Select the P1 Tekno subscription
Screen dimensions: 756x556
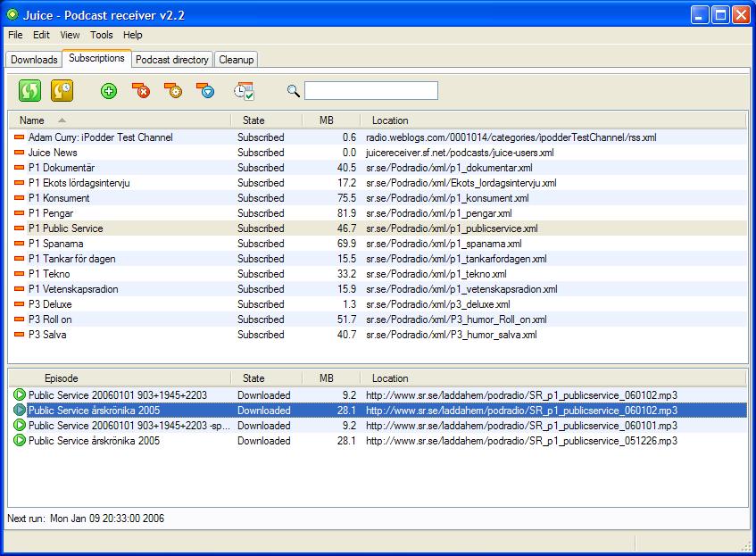378,274
